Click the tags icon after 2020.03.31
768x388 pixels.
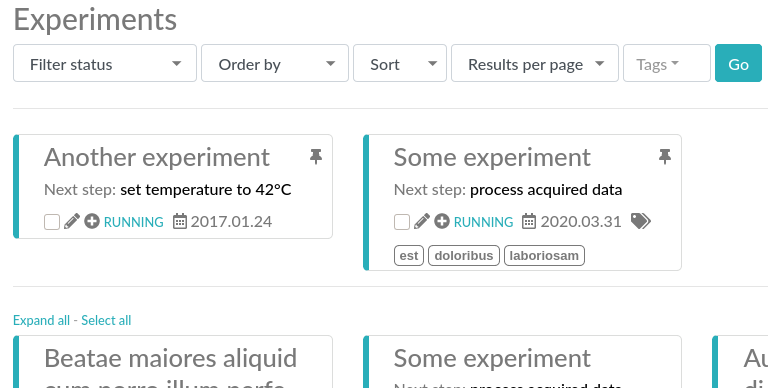click(x=641, y=221)
